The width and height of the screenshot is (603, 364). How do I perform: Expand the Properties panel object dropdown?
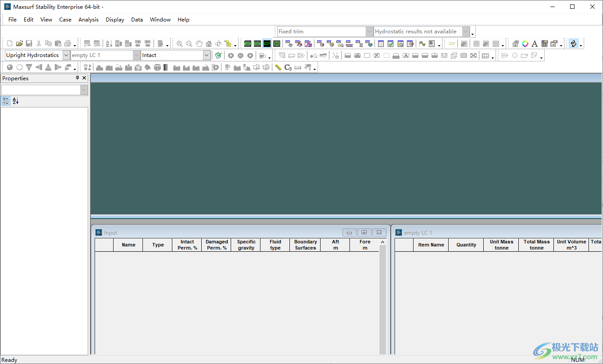pos(84,90)
